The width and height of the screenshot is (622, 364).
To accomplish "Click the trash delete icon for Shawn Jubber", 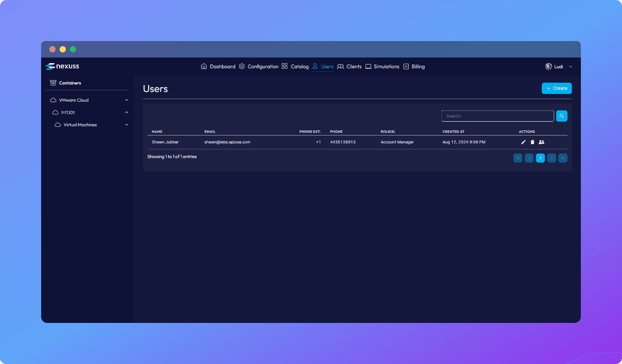I will (x=533, y=142).
